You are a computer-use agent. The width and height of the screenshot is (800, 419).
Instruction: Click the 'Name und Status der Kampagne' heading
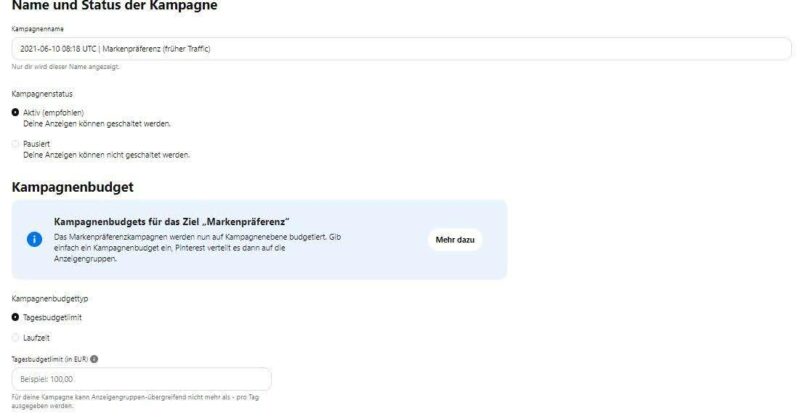[114, 6]
